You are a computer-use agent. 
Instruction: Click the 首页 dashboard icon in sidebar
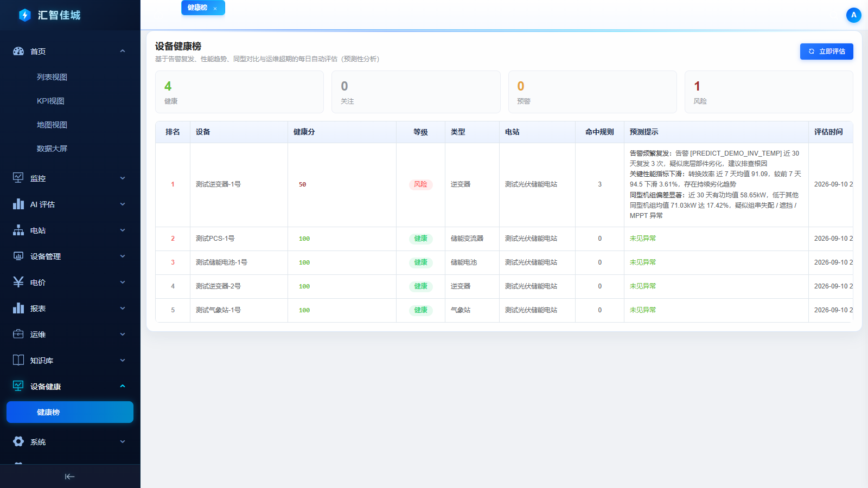tap(18, 52)
